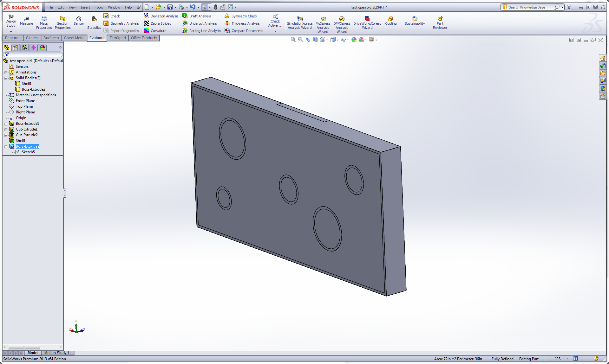Viewport: 609px width, 364px height.
Task: Toggle Geometry Analysis checkbox
Action: pyautogui.click(x=106, y=23)
